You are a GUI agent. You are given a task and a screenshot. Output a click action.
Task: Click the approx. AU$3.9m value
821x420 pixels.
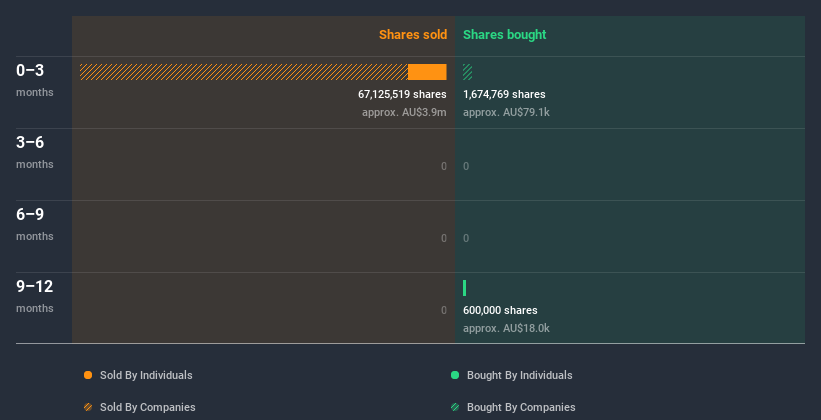point(404,112)
